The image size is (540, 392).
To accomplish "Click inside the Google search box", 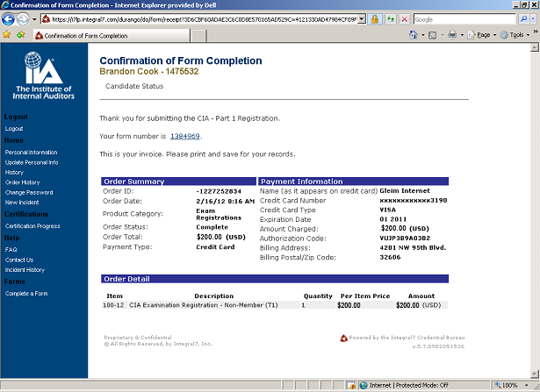I will (x=459, y=18).
